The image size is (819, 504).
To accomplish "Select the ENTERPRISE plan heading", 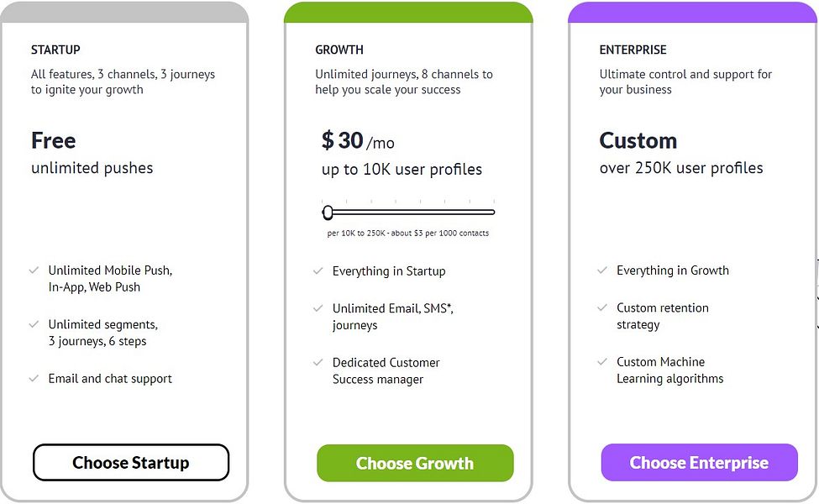I will click(x=633, y=50).
